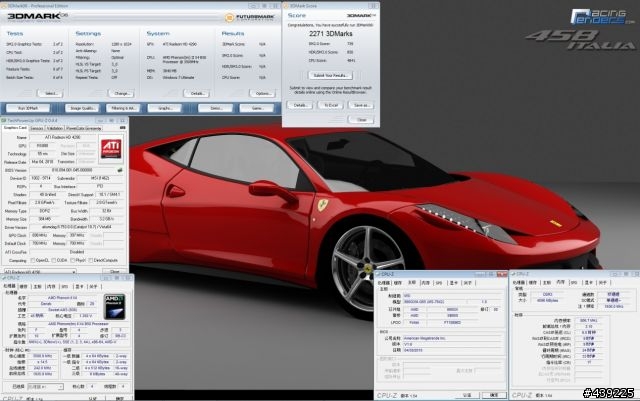Open the SPD tab in CPU-Z memory window
The height and width of the screenshot is (401, 640).
coord(574,283)
